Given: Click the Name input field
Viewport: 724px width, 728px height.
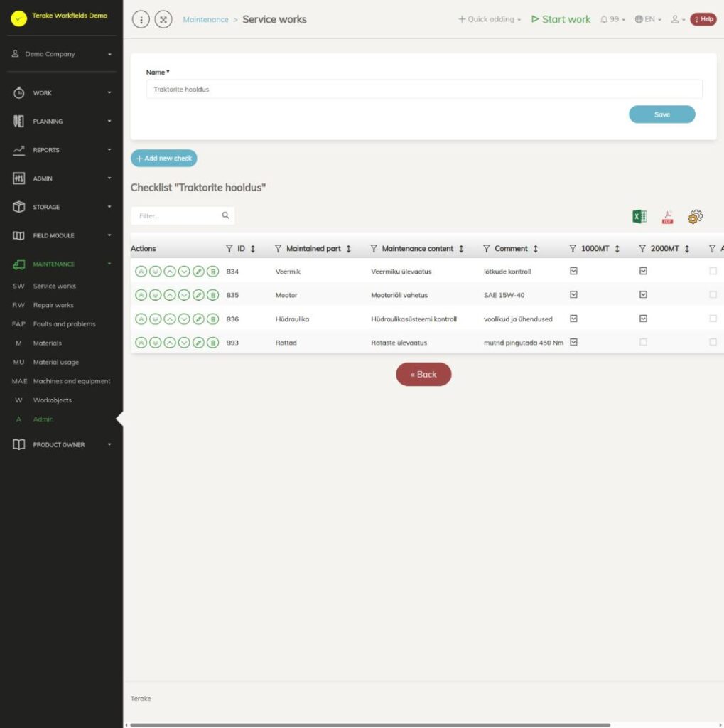Looking at the screenshot, I should (x=423, y=89).
